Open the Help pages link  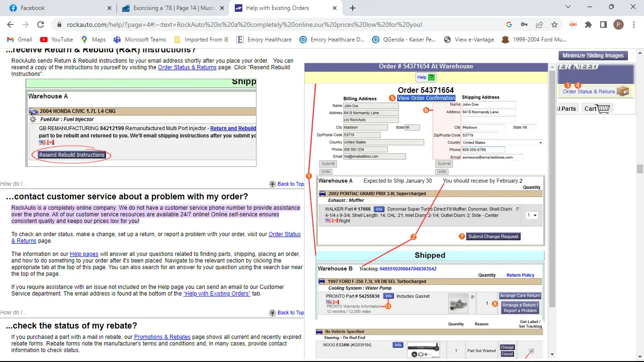coord(84,254)
